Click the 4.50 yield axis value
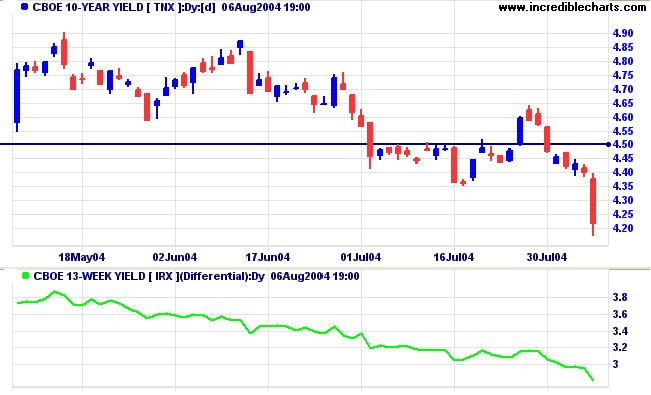 click(x=623, y=144)
